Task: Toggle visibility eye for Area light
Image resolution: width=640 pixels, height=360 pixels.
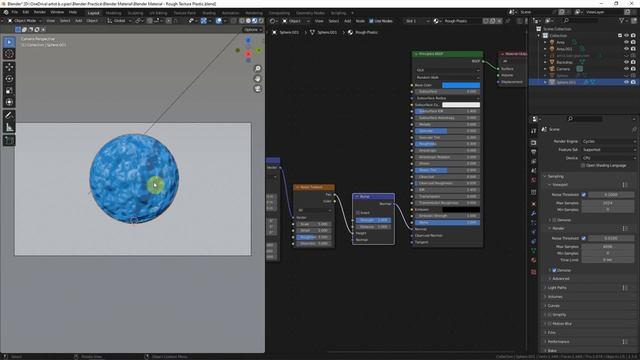Action: tap(627, 42)
